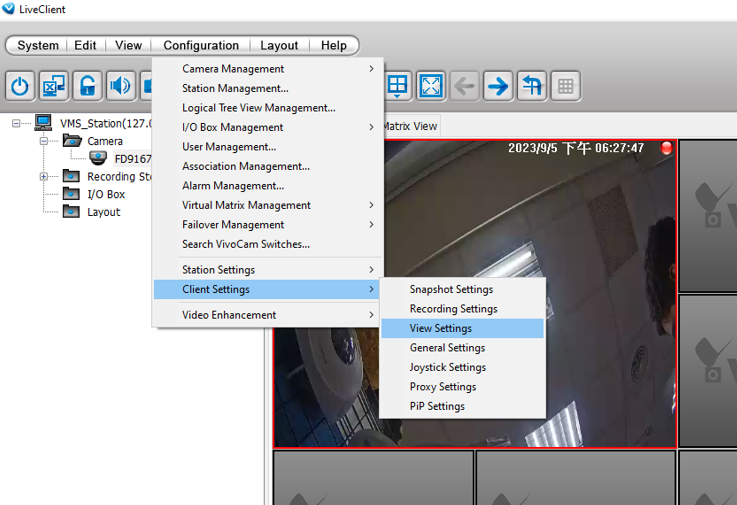Open PiP Settings from submenu

click(463, 406)
